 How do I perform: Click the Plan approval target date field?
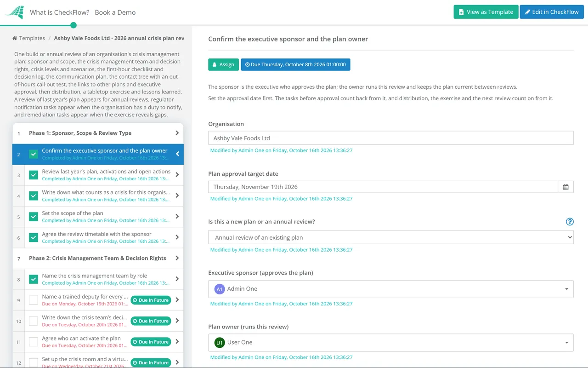point(383,187)
